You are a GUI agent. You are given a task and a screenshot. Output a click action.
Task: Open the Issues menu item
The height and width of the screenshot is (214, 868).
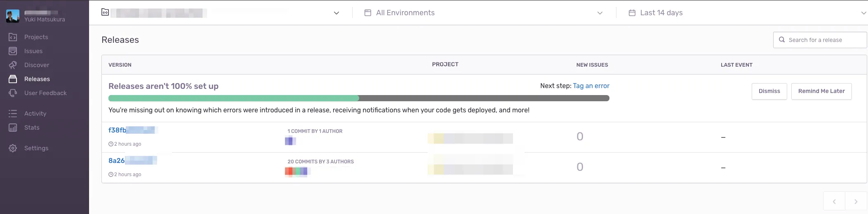coord(33,51)
